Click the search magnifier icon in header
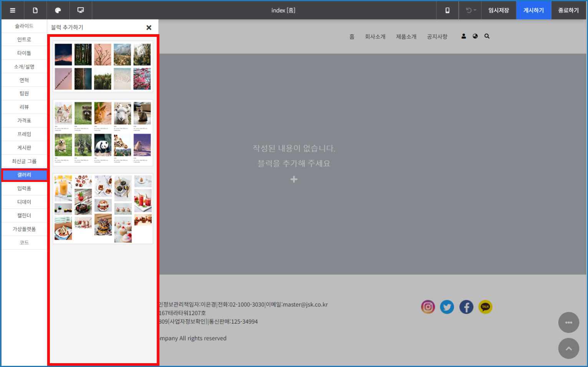Viewport: 588px width, 367px height. pyautogui.click(x=487, y=36)
